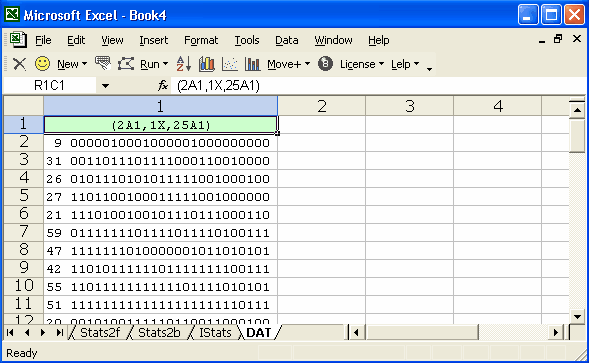This screenshot has width=589, height=363.
Task: Open the Lelp dropdown
Action: pos(405,64)
